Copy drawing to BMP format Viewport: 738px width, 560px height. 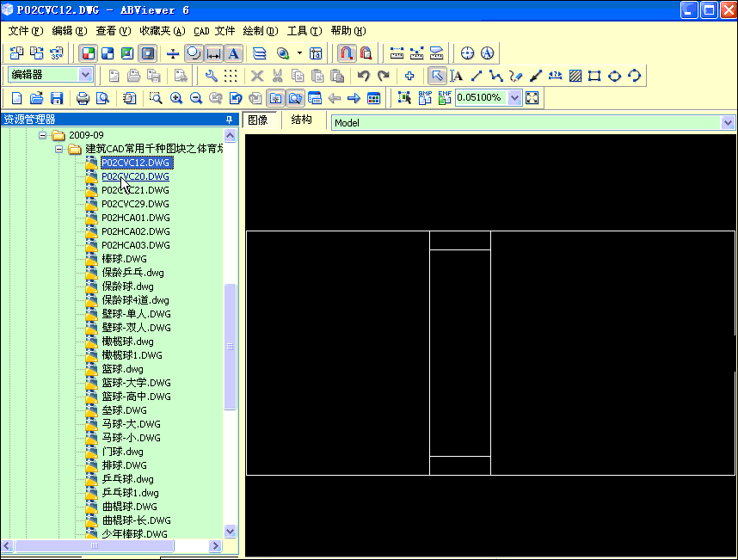pos(425,98)
